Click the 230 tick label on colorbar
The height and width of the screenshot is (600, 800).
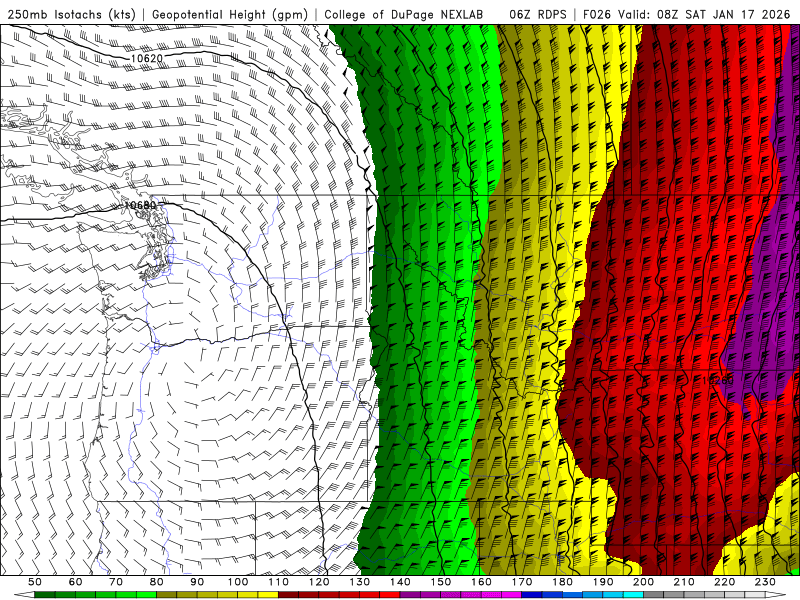pyautogui.click(x=765, y=582)
